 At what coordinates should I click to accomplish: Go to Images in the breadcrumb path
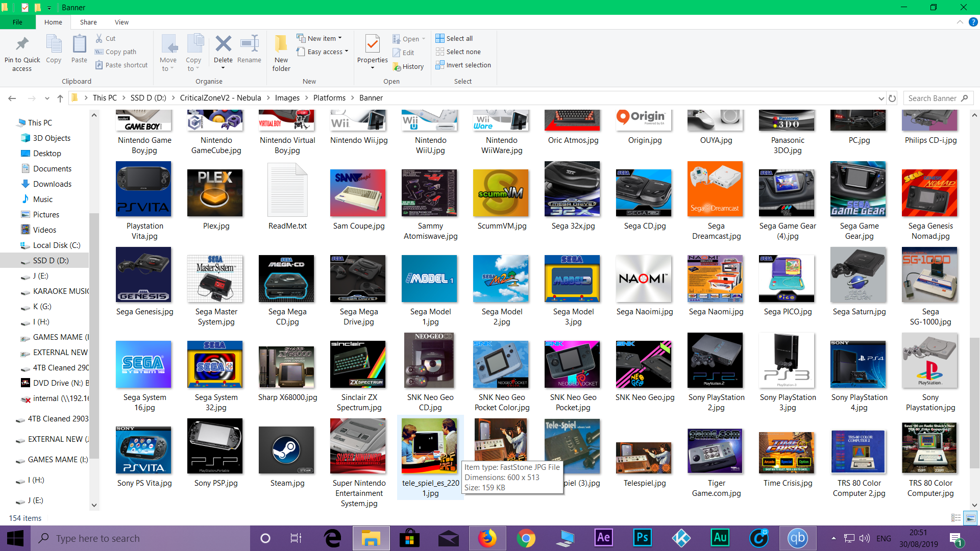pos(287,98)
